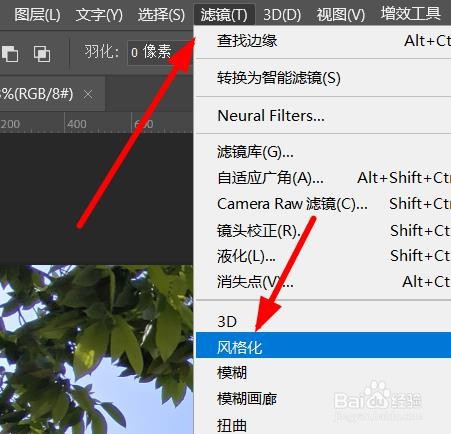
Task: Close the RGB/8# document tab
Action: click(x=88, y=94)
